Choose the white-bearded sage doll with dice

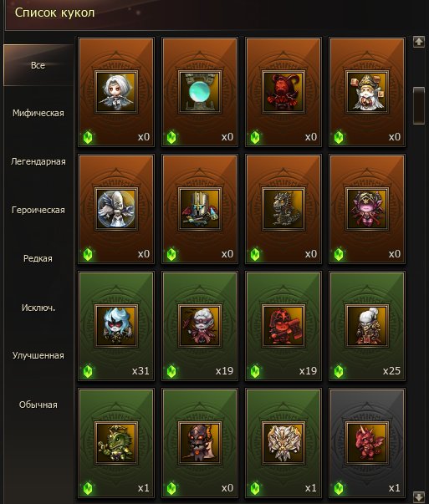click(367, 92)
